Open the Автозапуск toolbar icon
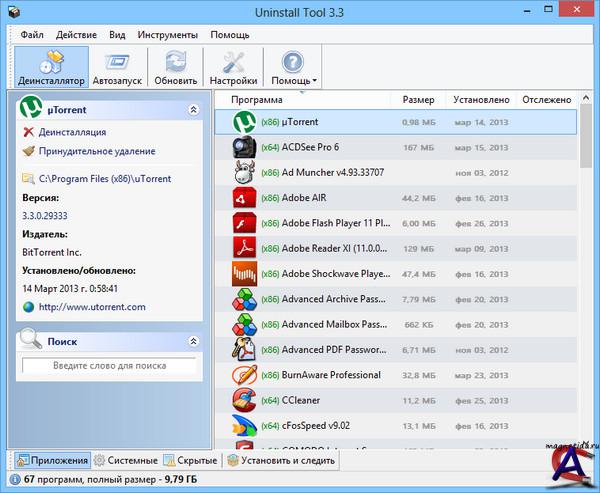600x493 pixels. (118, 67)
